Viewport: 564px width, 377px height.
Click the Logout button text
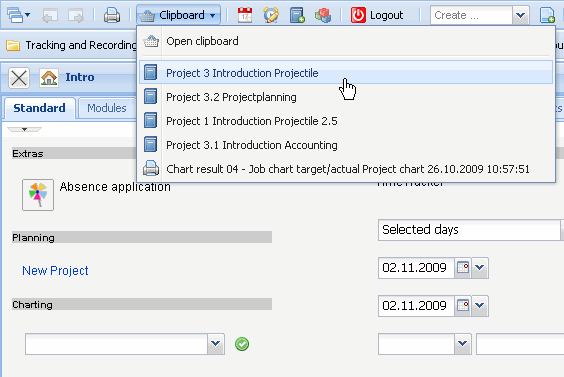[x=386, y=15]
